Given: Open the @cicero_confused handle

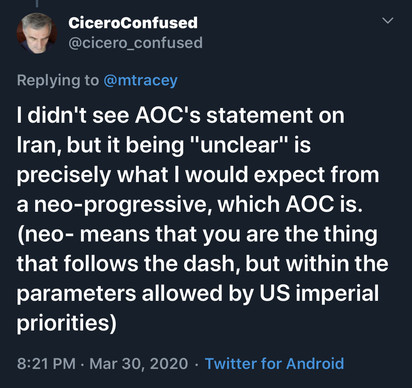Looking at the screenshot, I should 135,43.
